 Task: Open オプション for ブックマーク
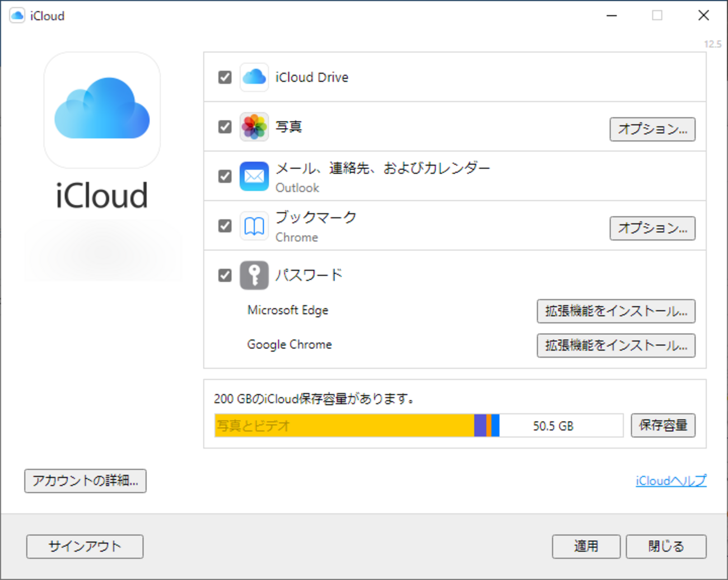click(652, 228)
